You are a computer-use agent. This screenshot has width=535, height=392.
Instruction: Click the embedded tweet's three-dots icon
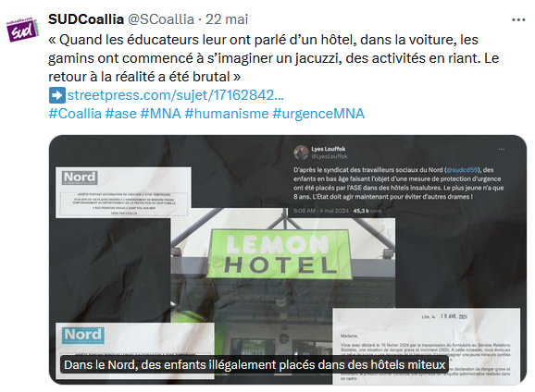click(502, 149)
